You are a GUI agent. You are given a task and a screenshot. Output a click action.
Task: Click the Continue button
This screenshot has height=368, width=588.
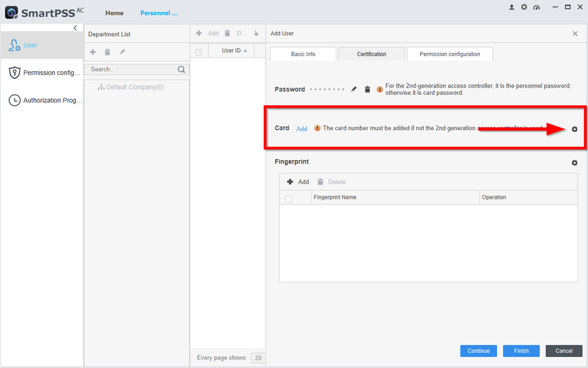[478, 351]
